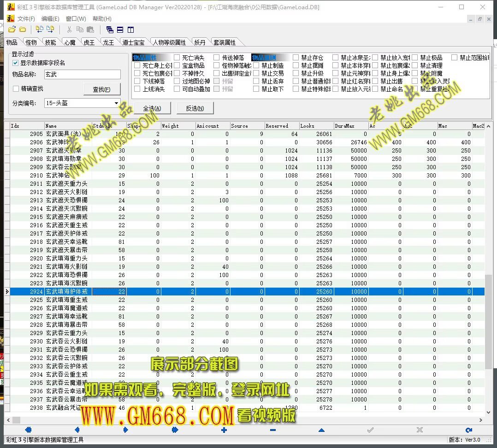This screenshot has height=448, width=497.
Task: Open the 编辑(E) menu
Action: pyautogui.click(x=50, y=19)
